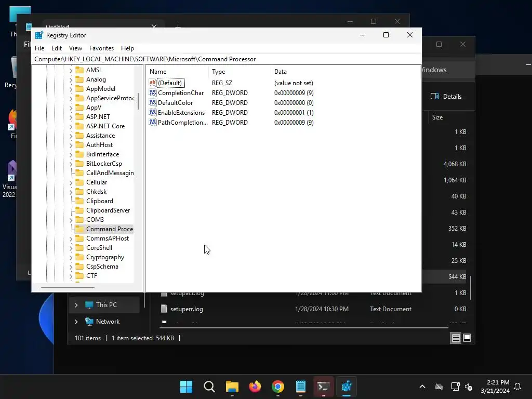
Task: Switch to Notepad on the taskbar
Action: pos(301,387)
